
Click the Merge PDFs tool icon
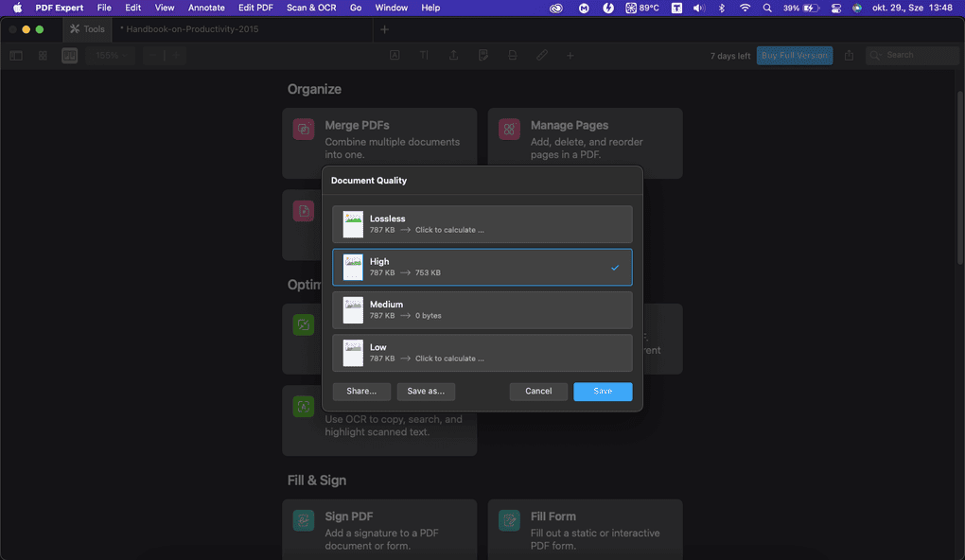[304, 130]
